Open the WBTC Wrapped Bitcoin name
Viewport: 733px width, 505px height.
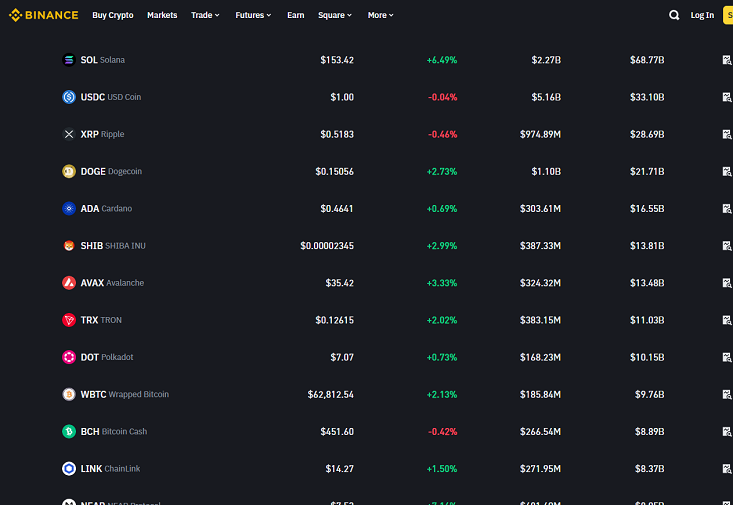pyautogui.click(x=125, y=394)
